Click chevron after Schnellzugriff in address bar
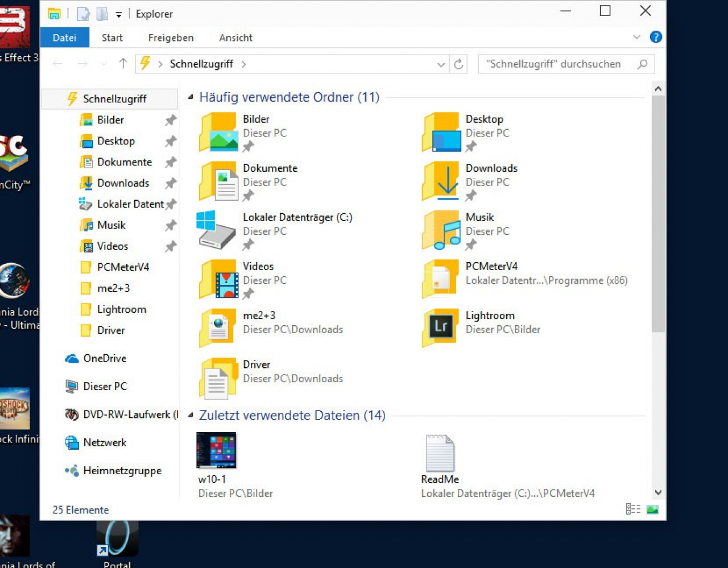 [x=243, y=64]
